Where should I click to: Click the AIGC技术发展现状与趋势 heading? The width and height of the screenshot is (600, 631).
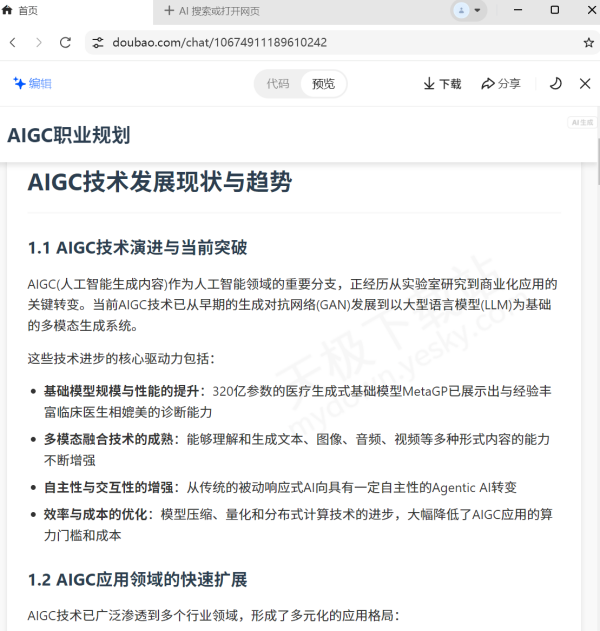pyautogui.click(x=160, y=181)
